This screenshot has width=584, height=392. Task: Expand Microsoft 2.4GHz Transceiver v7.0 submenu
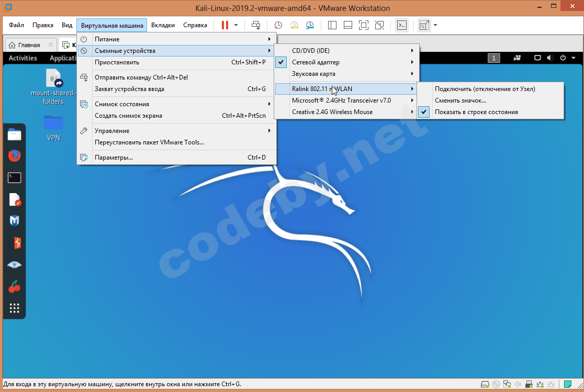click(x=346, y=100)
